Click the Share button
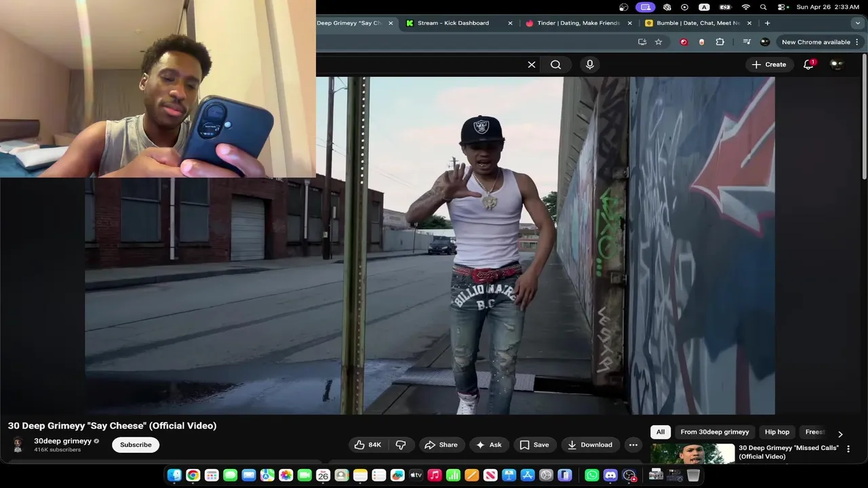 441,445
